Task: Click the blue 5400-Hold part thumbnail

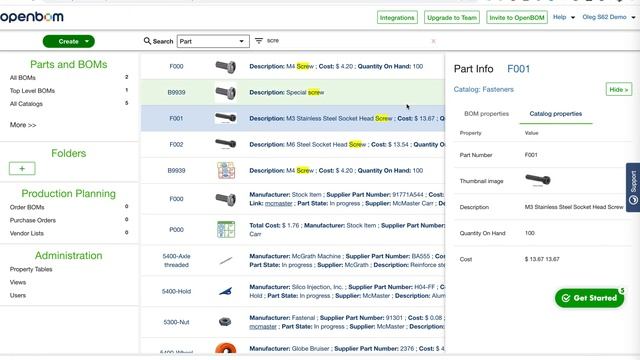Action: tap(226, 291)
